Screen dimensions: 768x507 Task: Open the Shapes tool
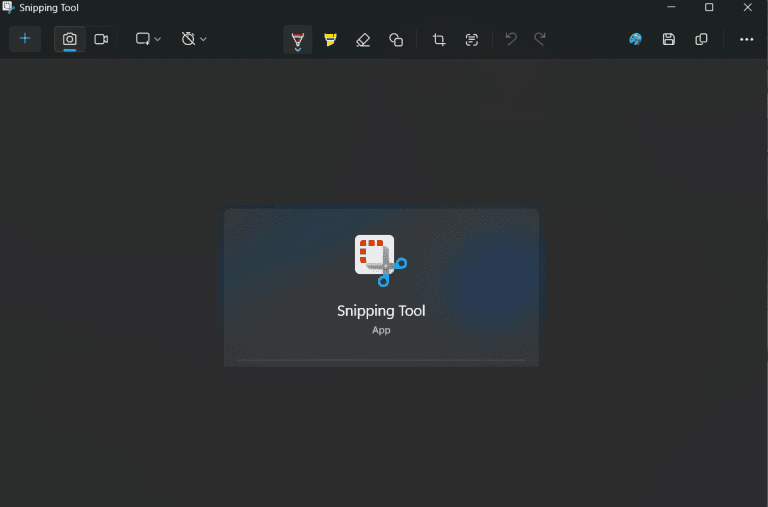click(396, 40)
